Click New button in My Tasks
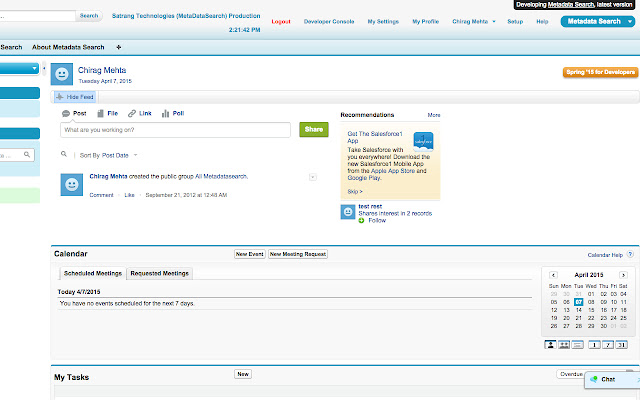Screen dimensions: 640x400 tap(243, 374)
